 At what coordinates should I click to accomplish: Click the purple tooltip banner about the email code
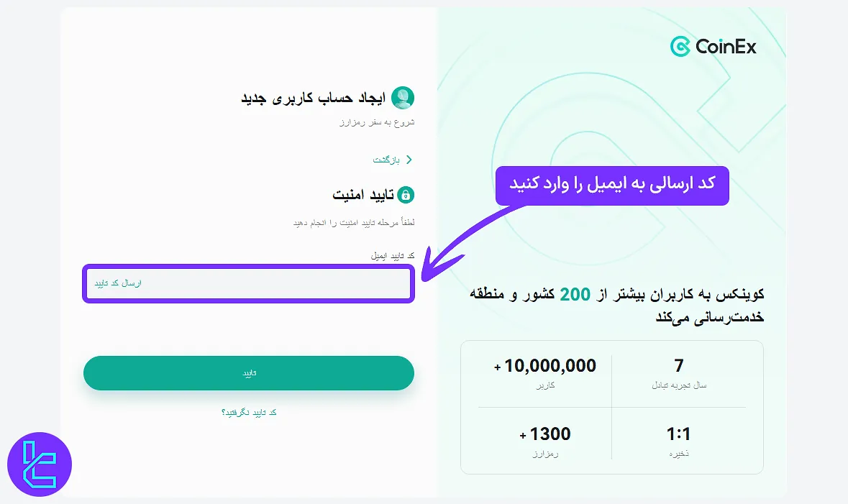click(612, 185)
